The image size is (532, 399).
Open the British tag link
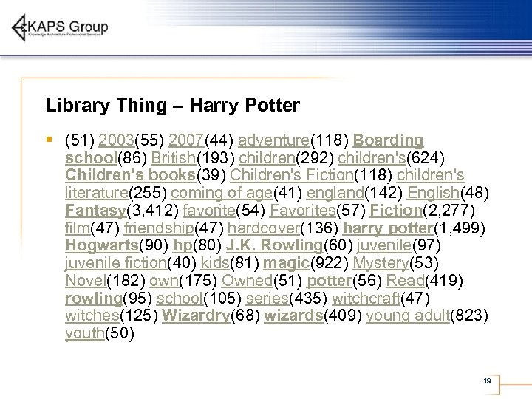(174, 157)
